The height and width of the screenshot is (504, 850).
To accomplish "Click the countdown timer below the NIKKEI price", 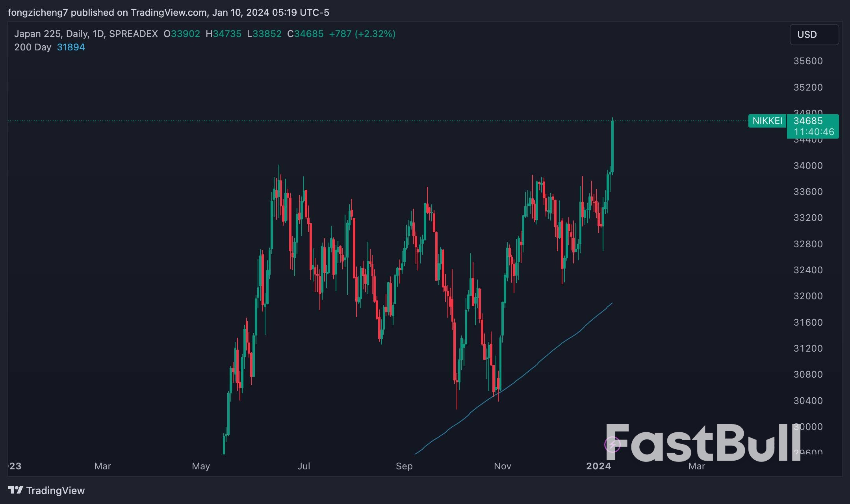I will pos(814,132).
